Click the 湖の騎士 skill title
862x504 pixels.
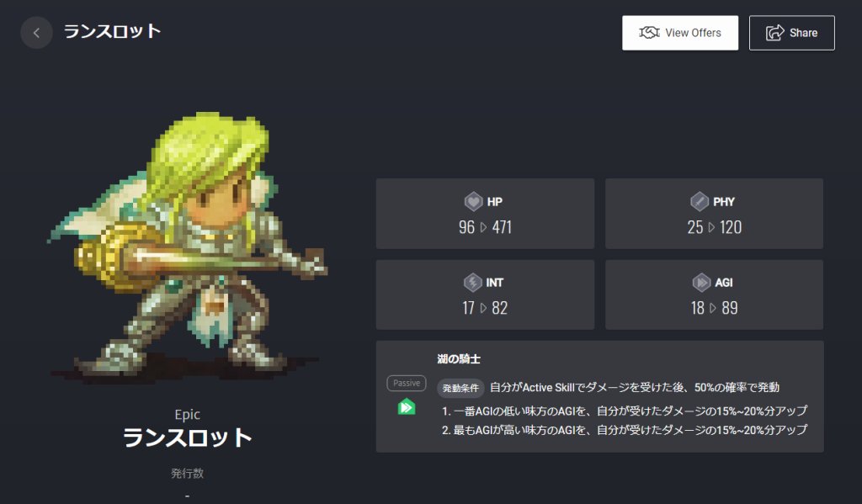pyautogui.click(x=459, y=359)
